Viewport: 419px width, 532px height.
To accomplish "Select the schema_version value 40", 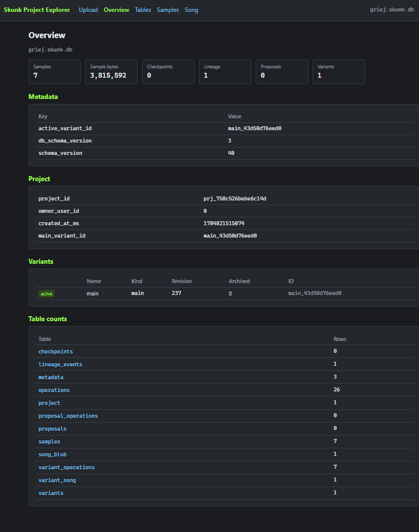I will pyautogui.click(x=231, y=153).
